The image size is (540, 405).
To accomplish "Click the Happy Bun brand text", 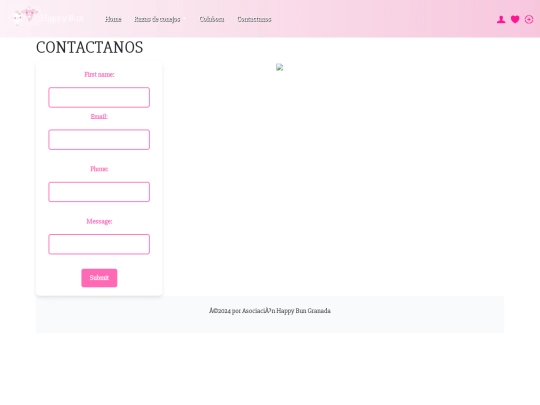I will pyautogui.click(x=62, y=18).
